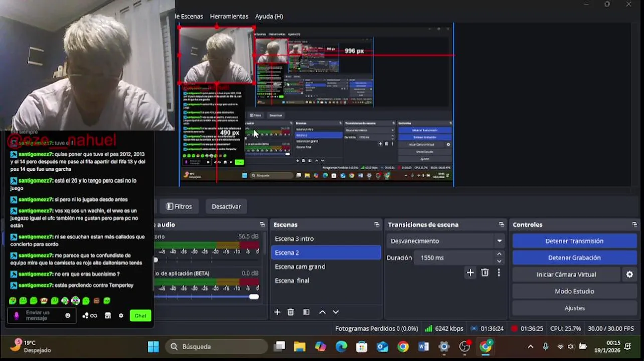Click the -56.5 dB audio level readout
This screenshot has width=644, height=361.
pyautogui.click(x=248, y=237)
